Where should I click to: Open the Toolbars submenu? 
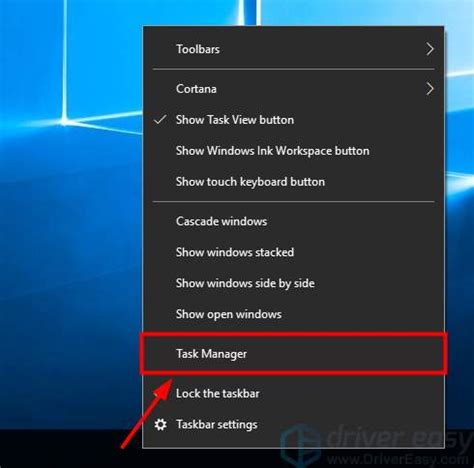coord(293,49)
